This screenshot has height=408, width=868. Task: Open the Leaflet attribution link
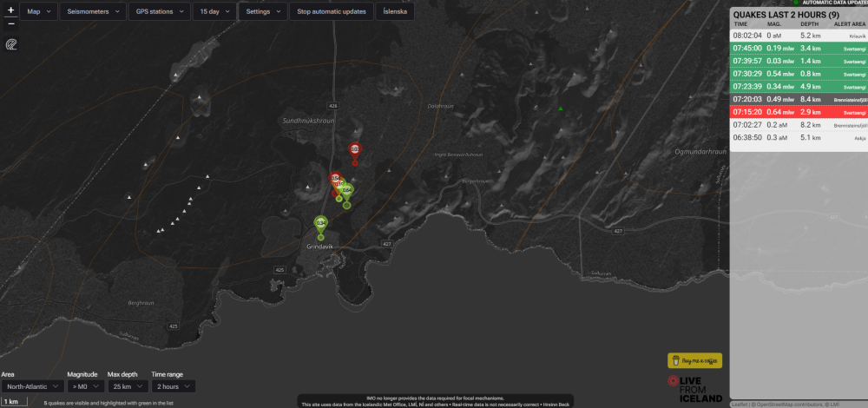(742, 404)
